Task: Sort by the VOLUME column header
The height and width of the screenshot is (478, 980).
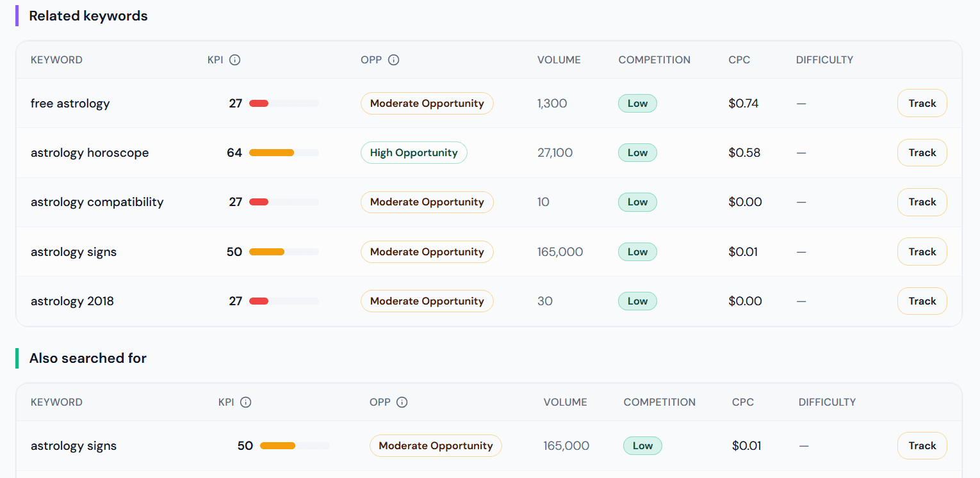Action: (559, 60)
